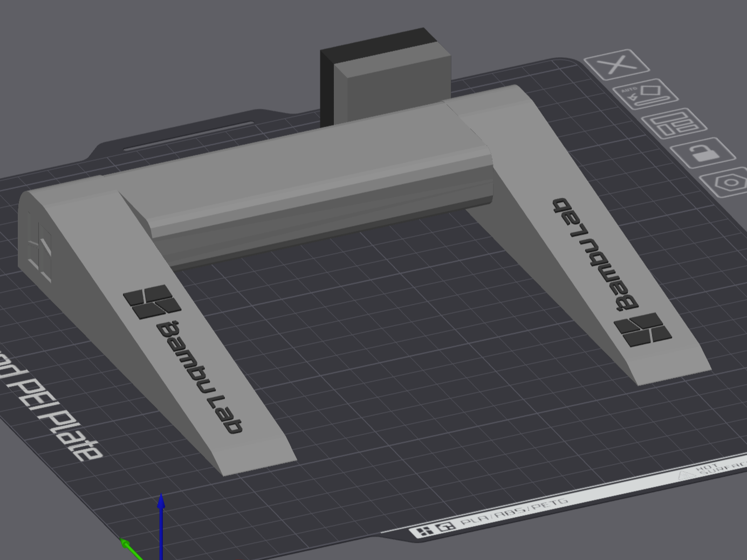Click the Bambu logo emblem on left leg

pos(152,301)
